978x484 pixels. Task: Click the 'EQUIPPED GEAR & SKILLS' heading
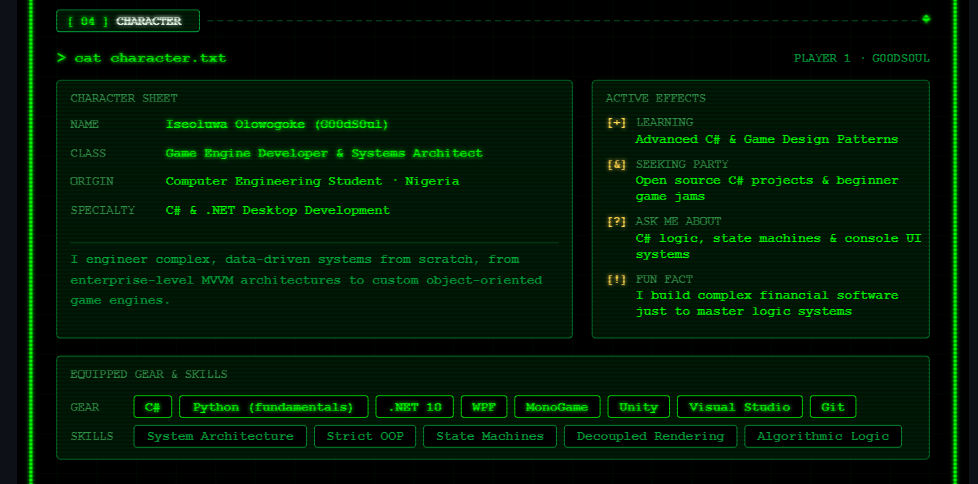148,375
